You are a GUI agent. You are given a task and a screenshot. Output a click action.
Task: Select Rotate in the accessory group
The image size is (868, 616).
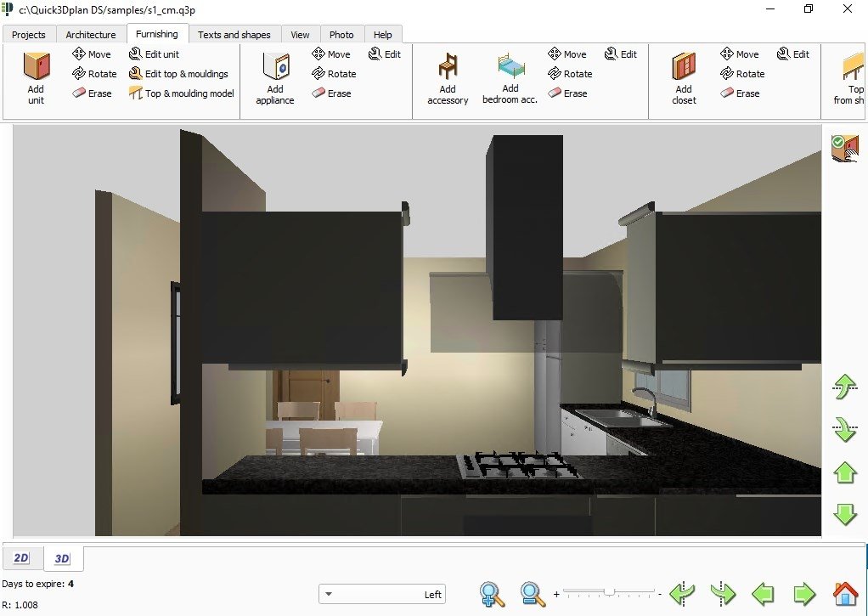pyautogui.click(x=570, y=74)
